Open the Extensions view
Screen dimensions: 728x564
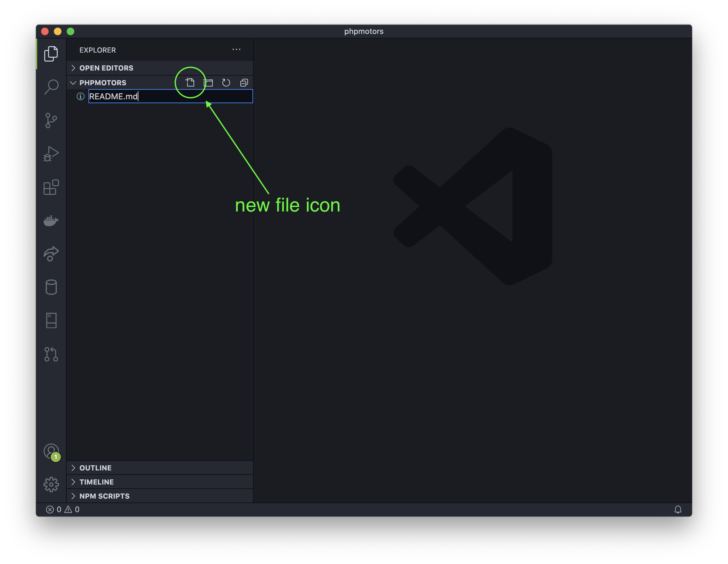(x=51, y=187)
